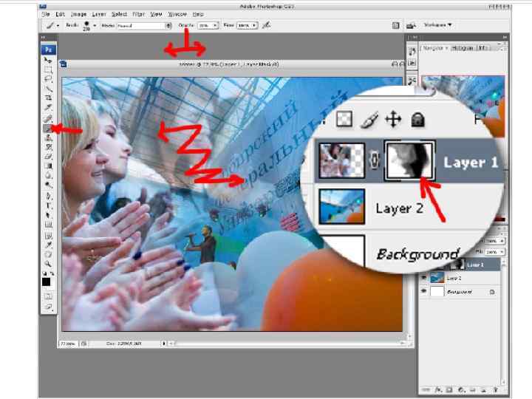Open the Help menu
Screen dimensions: 532x399
tap(198, 14)
